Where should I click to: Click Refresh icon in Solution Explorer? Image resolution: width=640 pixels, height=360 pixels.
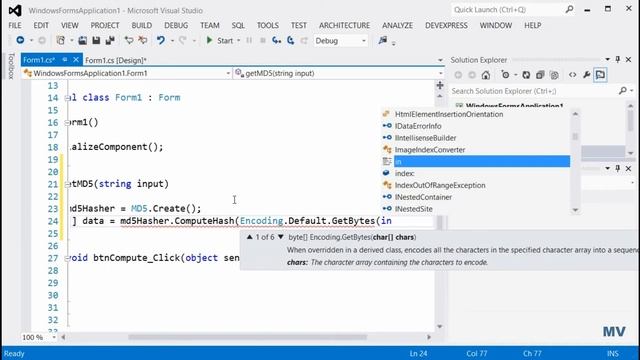(526, 75)
